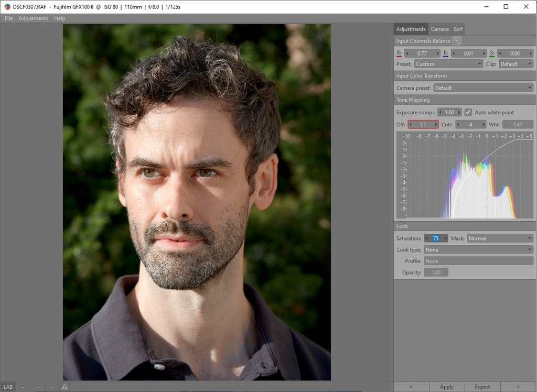
Task: Click the Apply button
Action: point(447,387)
